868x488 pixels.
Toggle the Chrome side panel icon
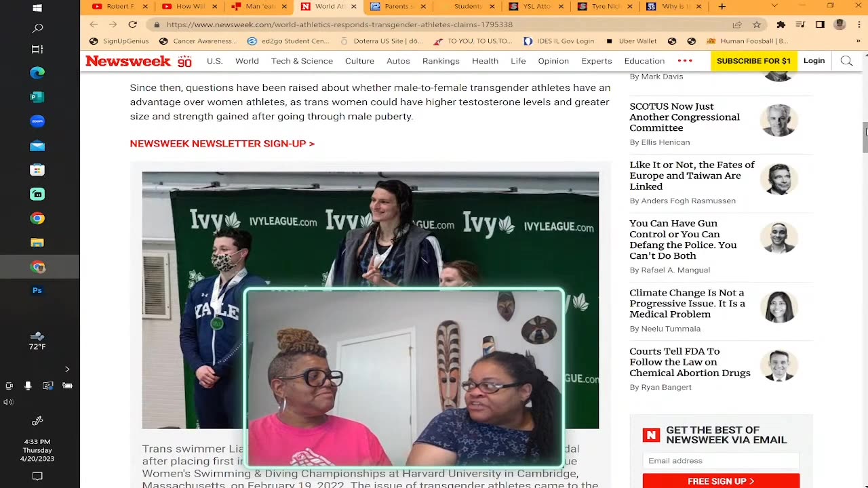pos(820,24)
